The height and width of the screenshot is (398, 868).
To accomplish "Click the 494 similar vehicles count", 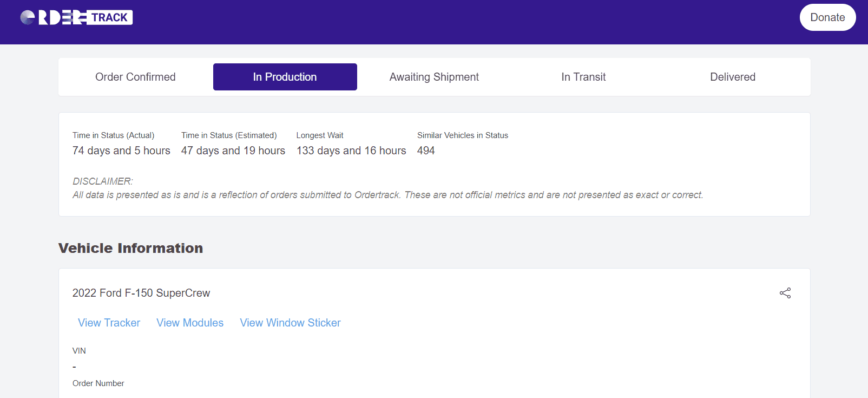I will [x=426, y=151].
